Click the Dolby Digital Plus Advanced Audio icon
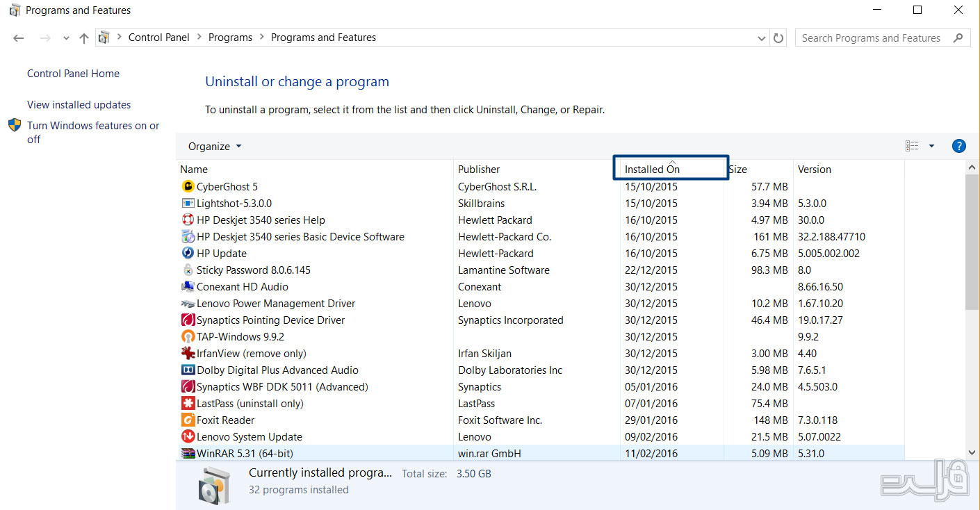Image resolution: width=980 pixels, height=510 pixels. point(188,370)
